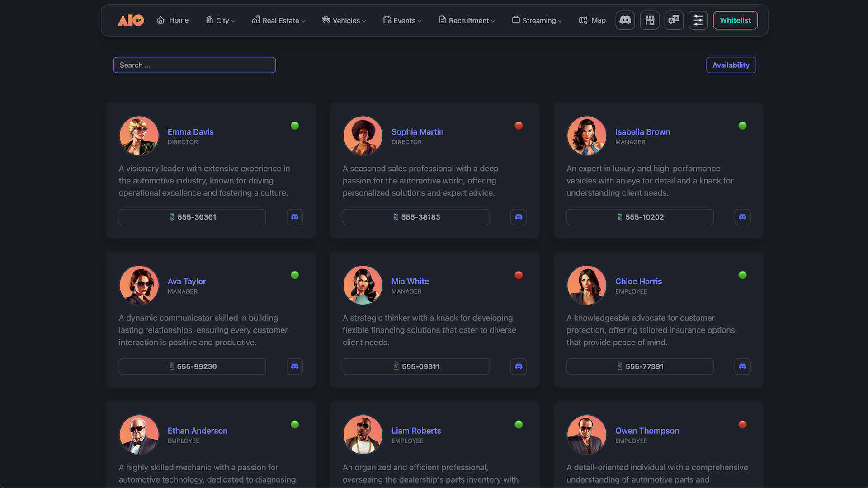
Task: Click Sophia Martin's red availability status dot
Action: [519, 126]
